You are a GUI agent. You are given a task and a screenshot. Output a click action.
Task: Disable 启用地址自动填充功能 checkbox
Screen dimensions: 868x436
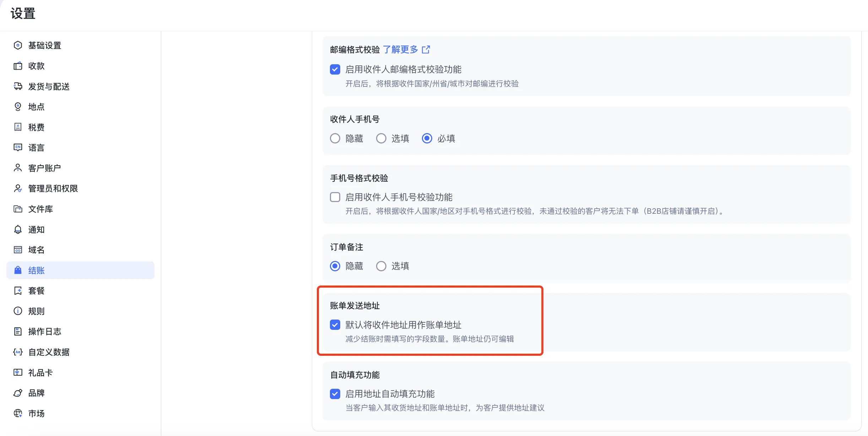pyautogui.click(x=335, y=394)
